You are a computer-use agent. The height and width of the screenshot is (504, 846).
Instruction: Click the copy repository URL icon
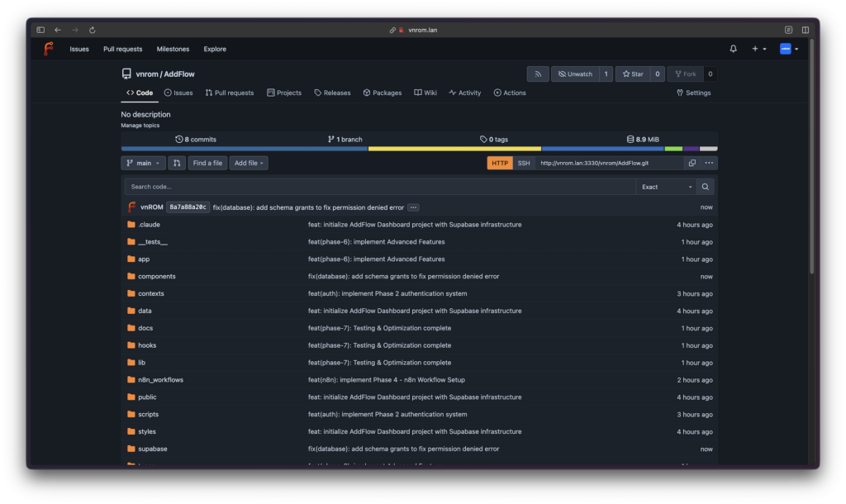coord(692,164)
